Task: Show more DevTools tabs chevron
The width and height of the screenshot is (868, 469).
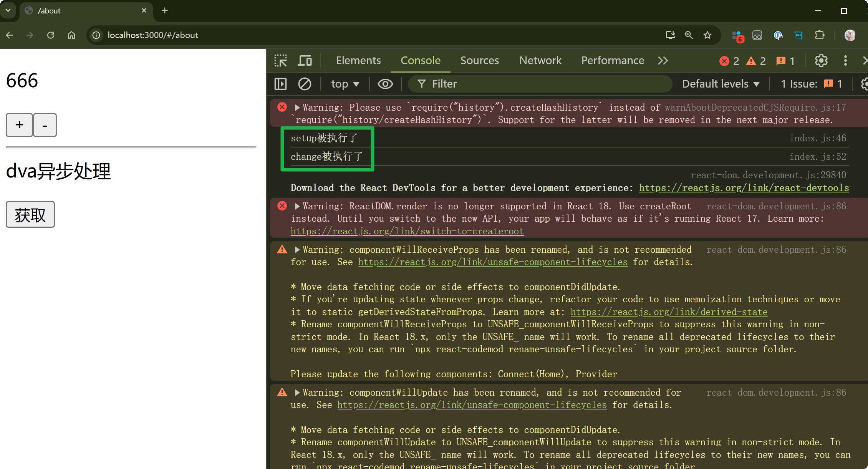Action: tap(663, 61)
